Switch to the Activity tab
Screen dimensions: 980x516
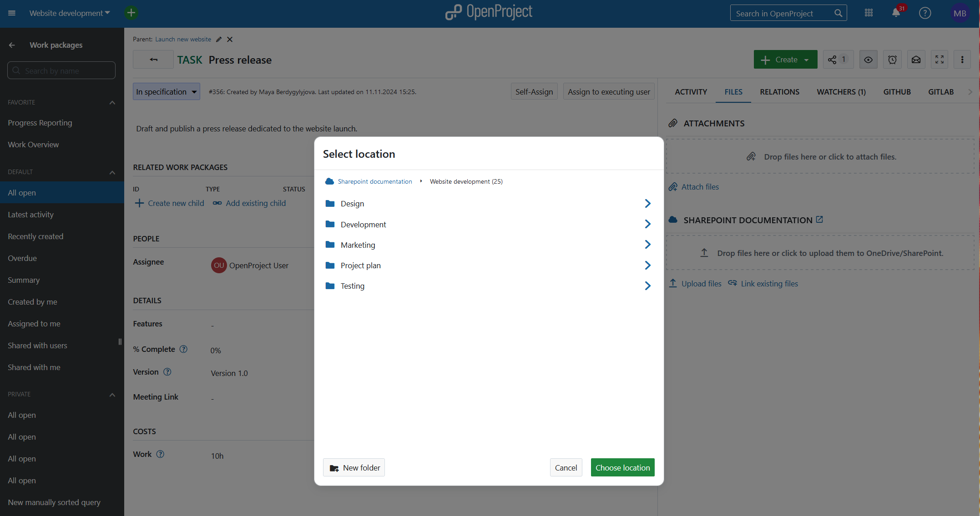[691, 92]
